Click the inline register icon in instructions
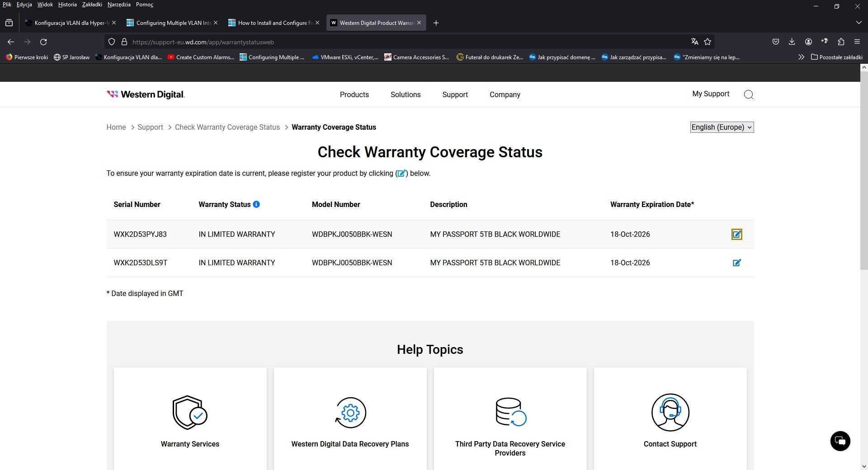 point(401,173)
